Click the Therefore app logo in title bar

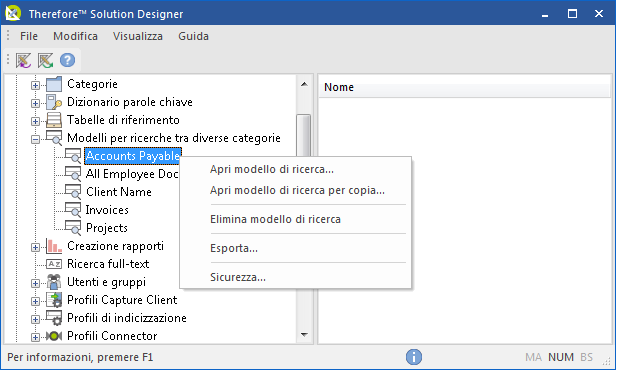(x=13, y=13)
